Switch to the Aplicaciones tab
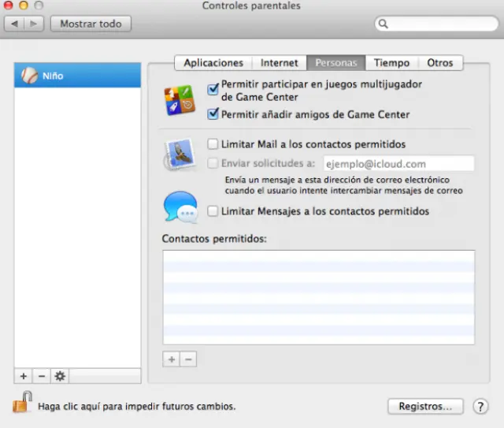 (213, 63)
